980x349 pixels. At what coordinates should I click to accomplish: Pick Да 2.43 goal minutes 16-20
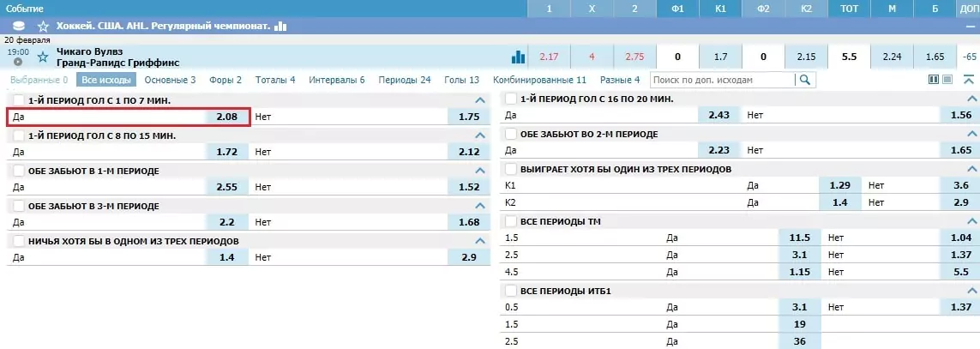[719, 115]
